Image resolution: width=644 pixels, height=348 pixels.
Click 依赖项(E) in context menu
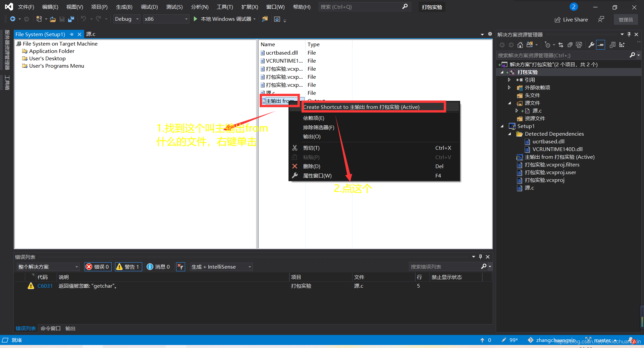coord(314,118)
